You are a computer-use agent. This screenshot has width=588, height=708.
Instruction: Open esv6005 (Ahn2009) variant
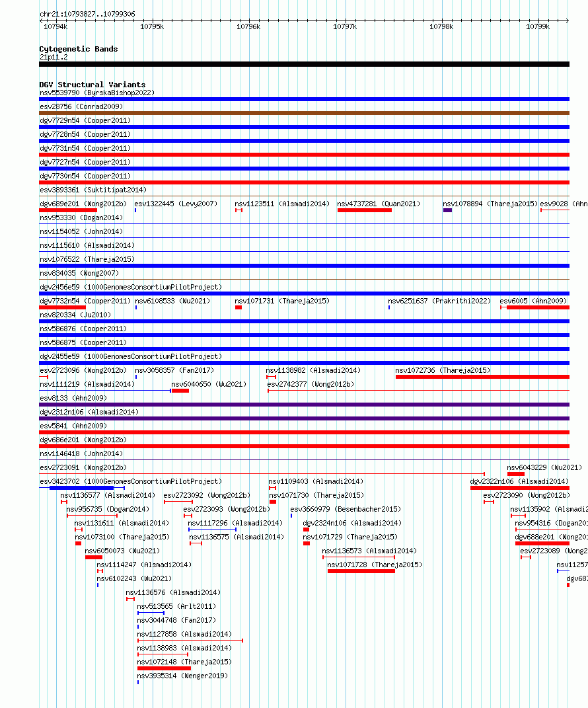click(x=533, y=301)
